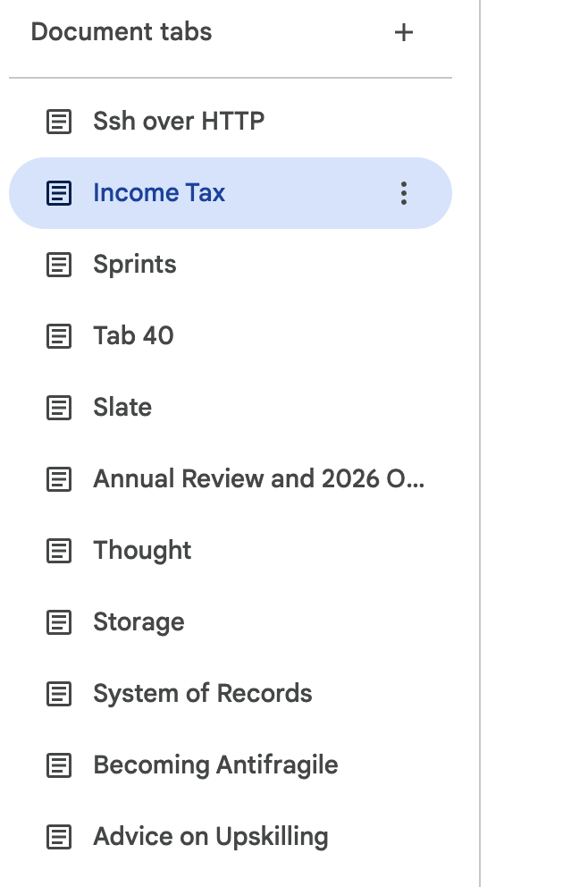
Task: Click the Becoming Antifragile document icon
Action: (59, 765)
